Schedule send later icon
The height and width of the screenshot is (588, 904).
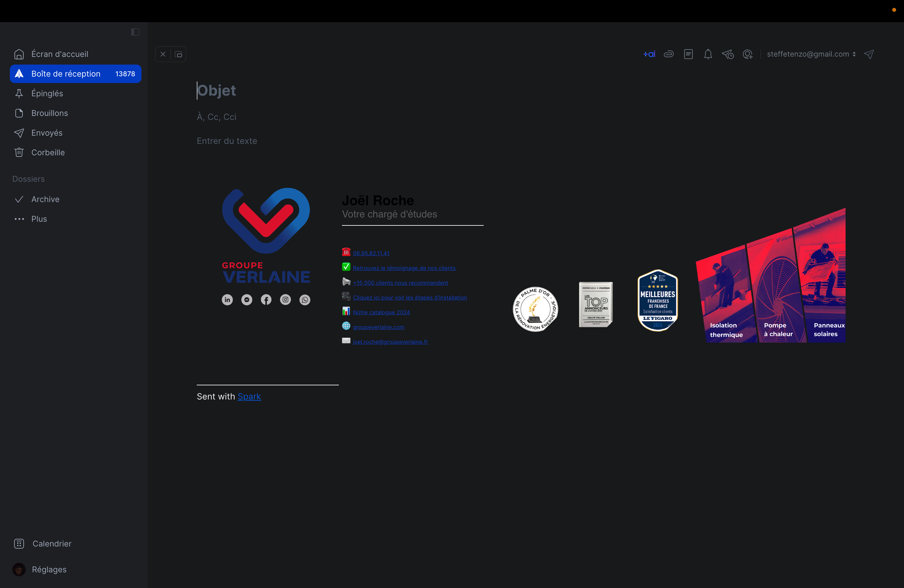728,54
